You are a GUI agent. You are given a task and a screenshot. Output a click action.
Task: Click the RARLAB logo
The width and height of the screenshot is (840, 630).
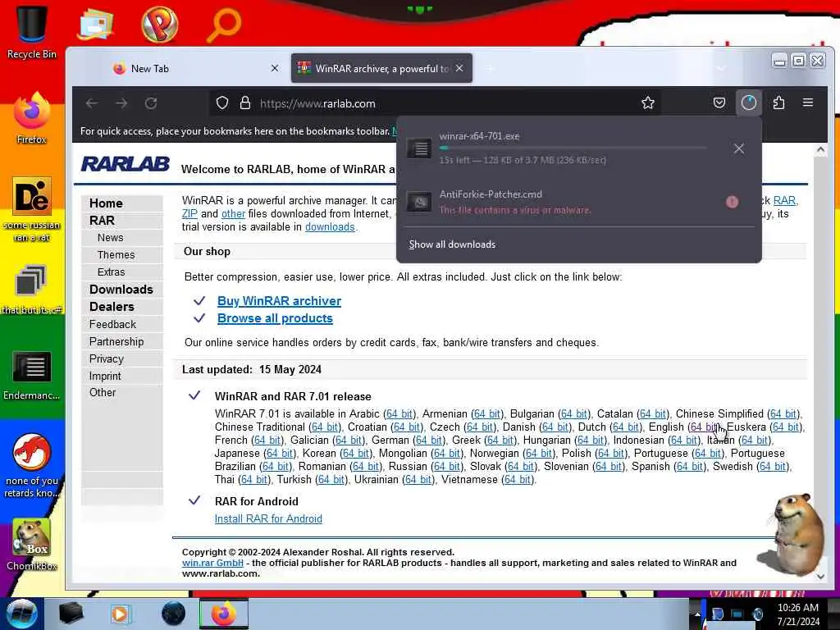pyautogui.click(x=126, y=164)
